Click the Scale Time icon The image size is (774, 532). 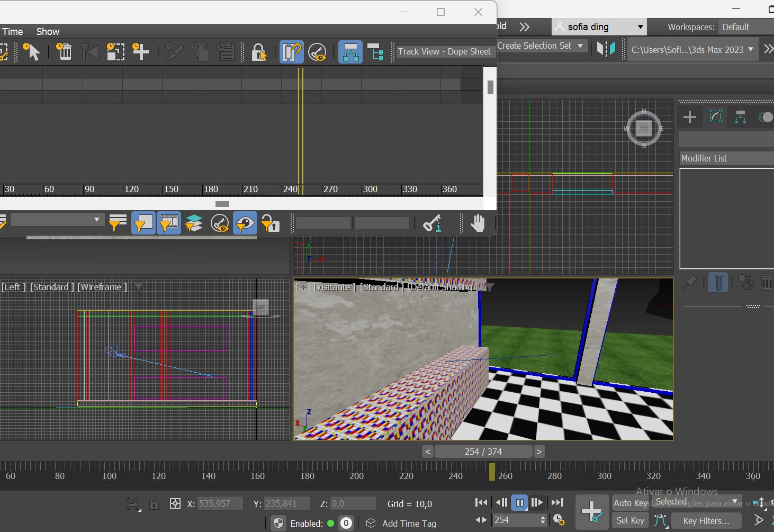tap(115, 52)
